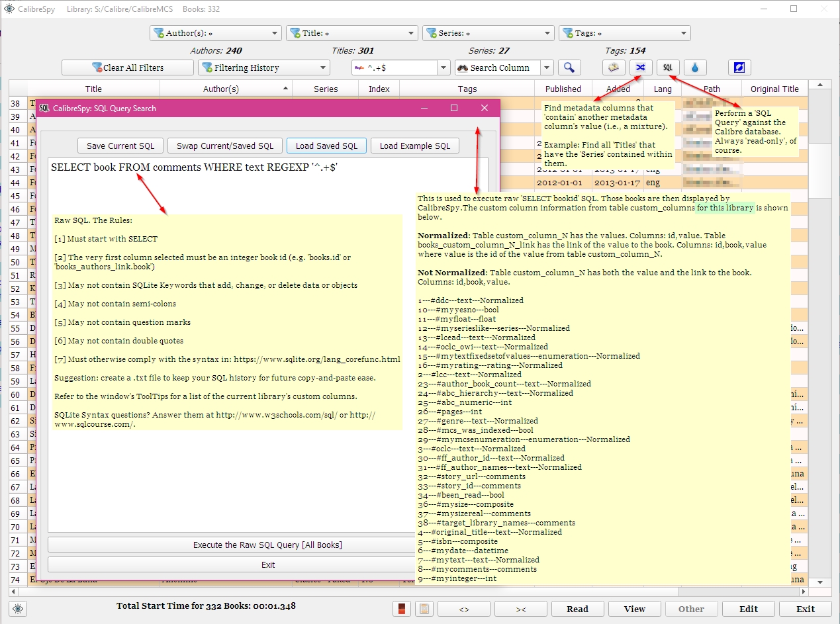This screenshot has height=624, width=840.
Task: Click the main window Exit button
Action: [806, 609]
